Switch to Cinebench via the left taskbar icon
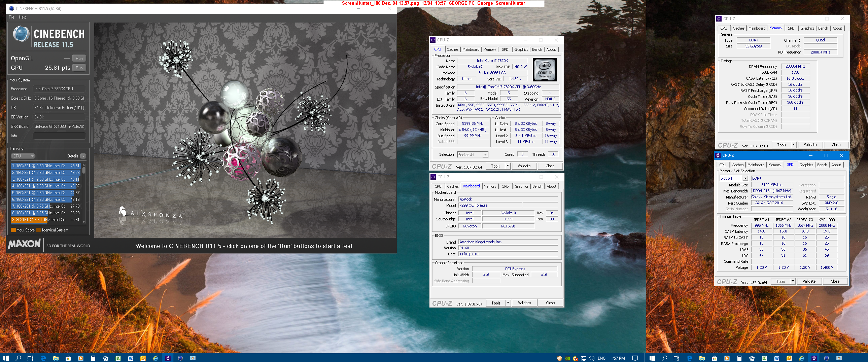868x362 pixels. point(180,358)
